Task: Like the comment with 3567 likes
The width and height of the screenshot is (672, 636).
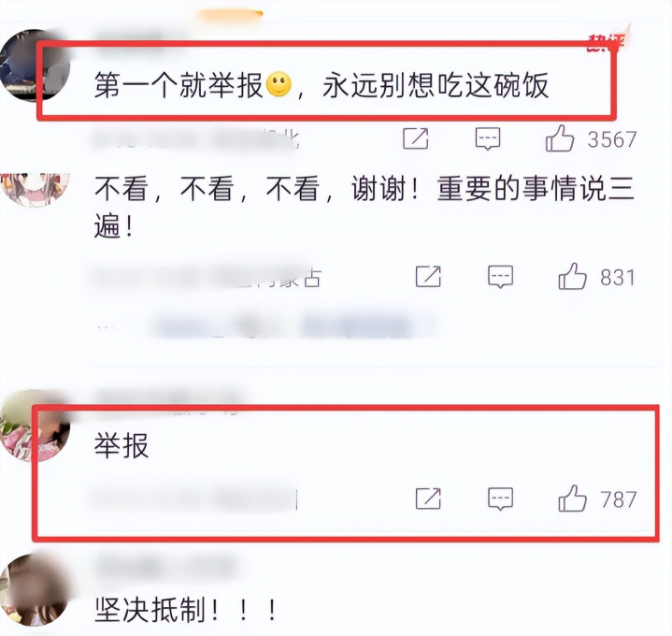Action: 559,139
